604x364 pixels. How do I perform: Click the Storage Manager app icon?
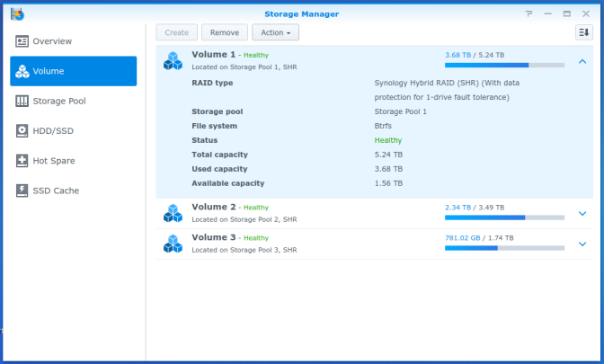click(x=17, y=14)
